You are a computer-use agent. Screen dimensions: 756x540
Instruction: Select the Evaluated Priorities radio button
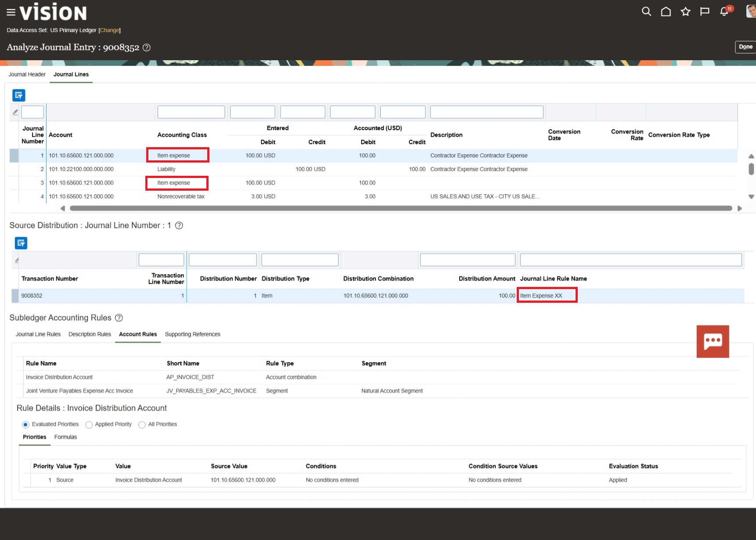(25, 424)
